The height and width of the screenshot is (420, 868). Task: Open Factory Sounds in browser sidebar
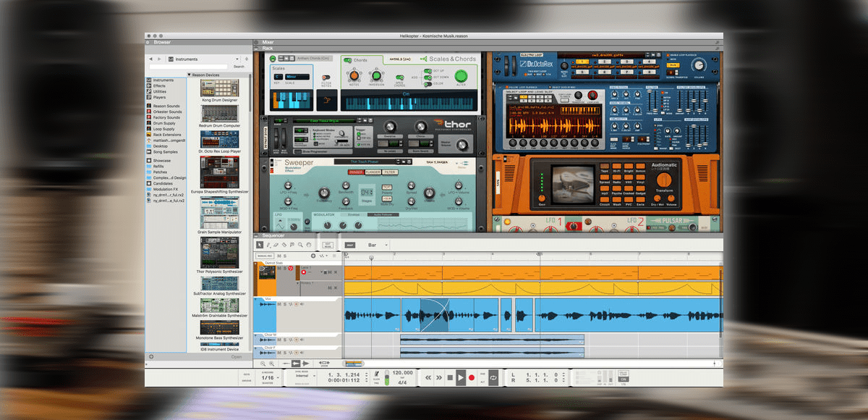[163, 117]
